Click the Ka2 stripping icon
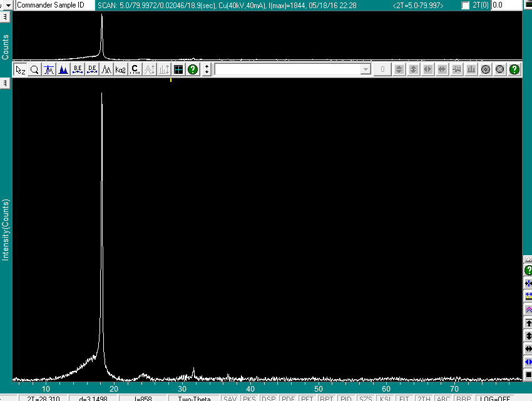Screen dimensions: 532x401 point(120,69)
